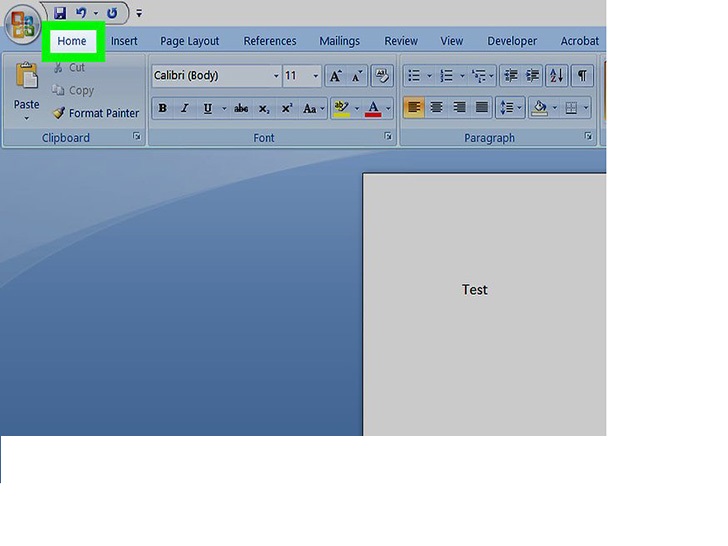The width and height of the screenshot is (728, 546).
Task: Justify the text
Action: coord(481,108)
